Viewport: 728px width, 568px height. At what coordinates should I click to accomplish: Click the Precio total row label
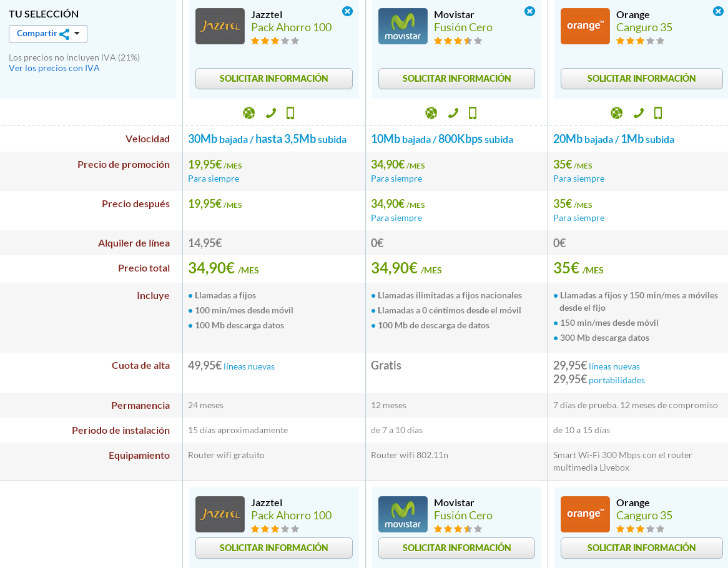pyautogui.click(x=144, y=268)
